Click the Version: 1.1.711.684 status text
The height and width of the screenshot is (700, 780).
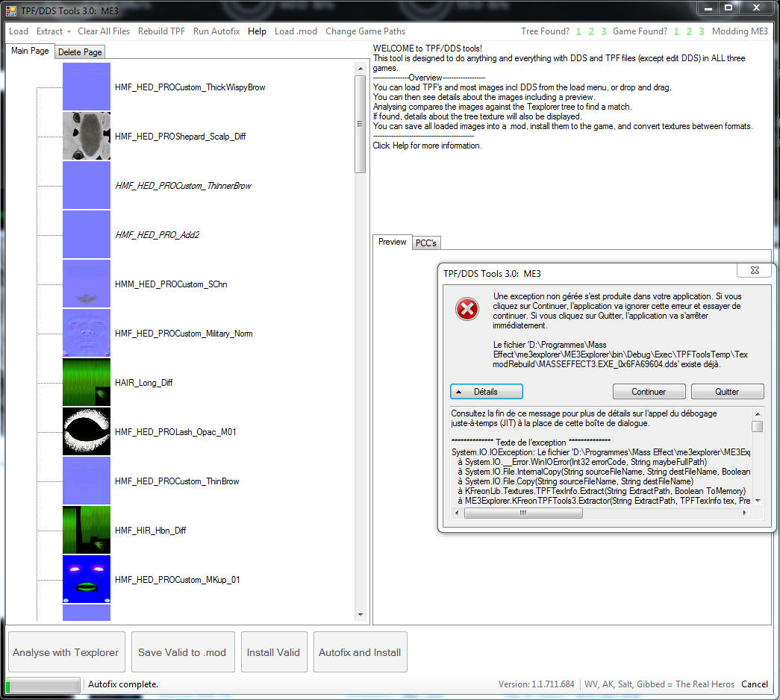[x=536, y=684]
